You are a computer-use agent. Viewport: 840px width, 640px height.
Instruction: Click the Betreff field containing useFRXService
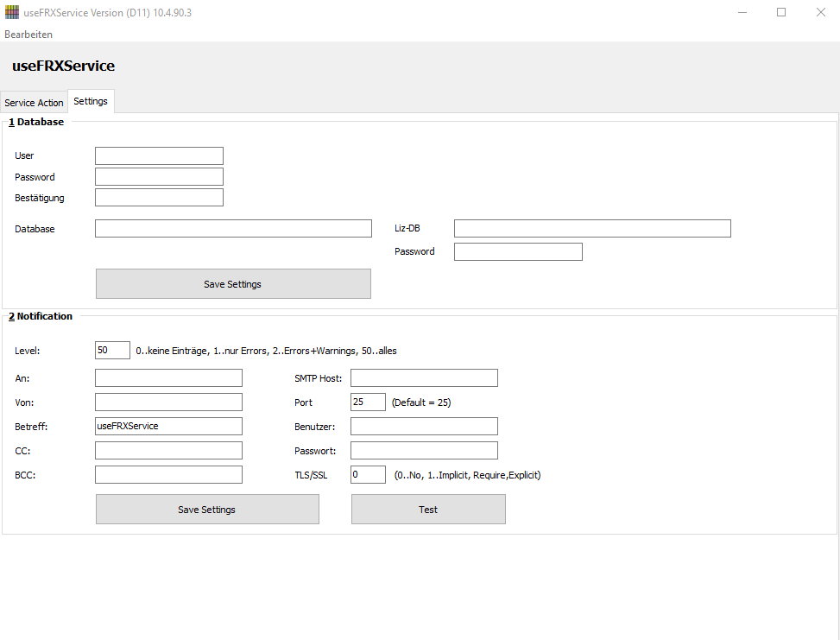click(168, 426)
